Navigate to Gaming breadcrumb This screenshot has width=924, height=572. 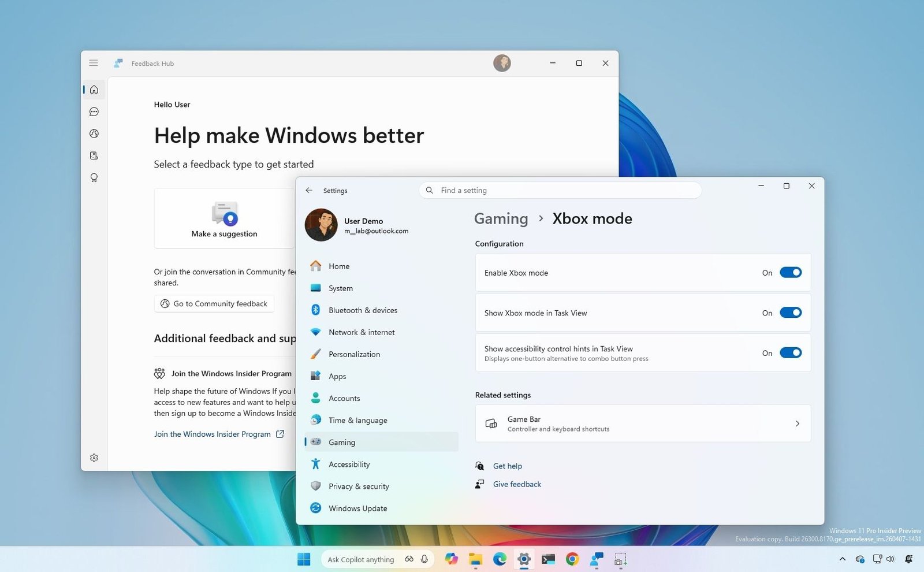point(501,219)
